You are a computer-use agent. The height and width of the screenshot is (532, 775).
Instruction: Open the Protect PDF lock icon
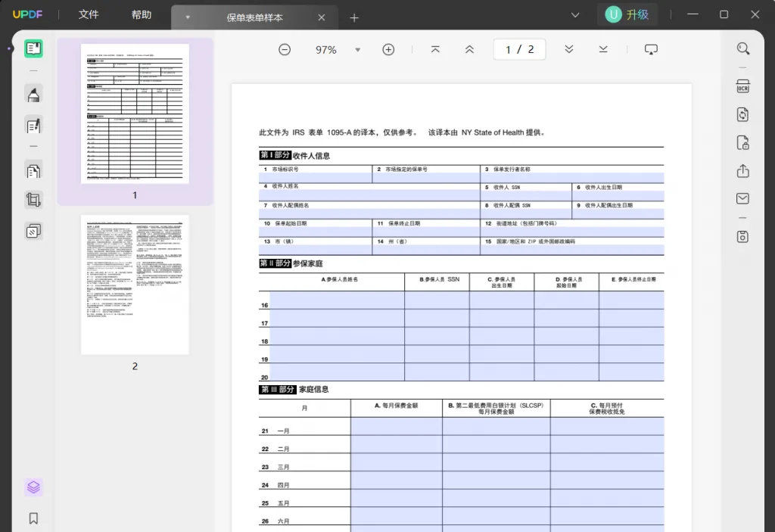point(742,143)
